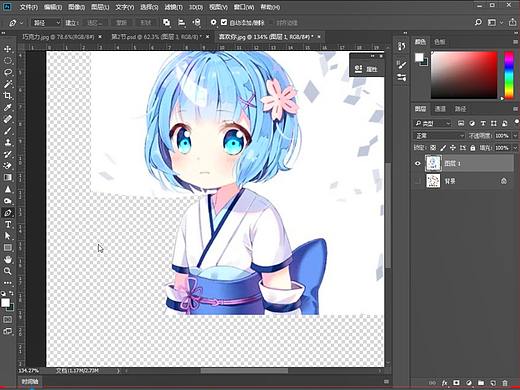Select the Rectangle shape tool
520x390 pixels.
tap(7, 248)
